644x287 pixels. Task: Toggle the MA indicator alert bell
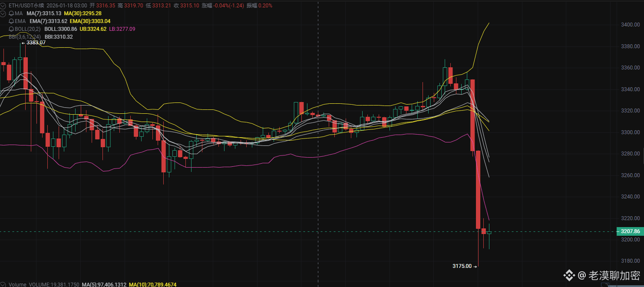click(11, 13)
